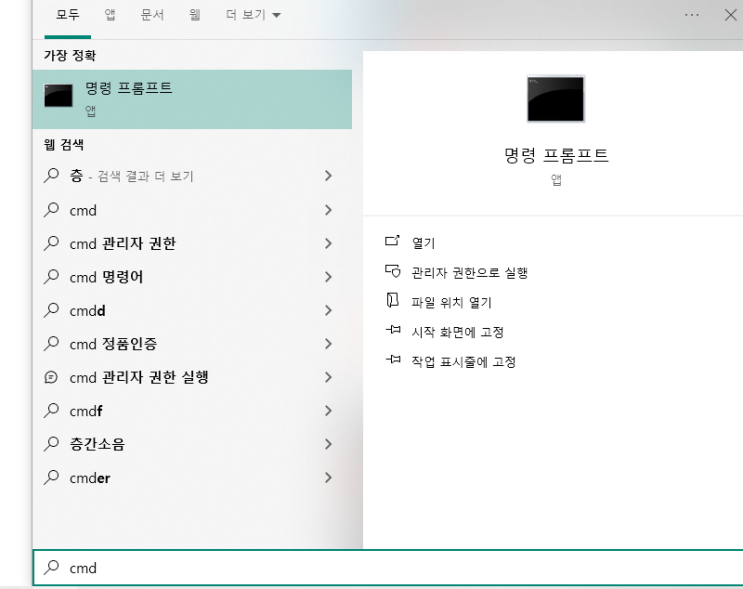Click search icon beside 층 suggestion
The image size is (743, 589).
51,175
